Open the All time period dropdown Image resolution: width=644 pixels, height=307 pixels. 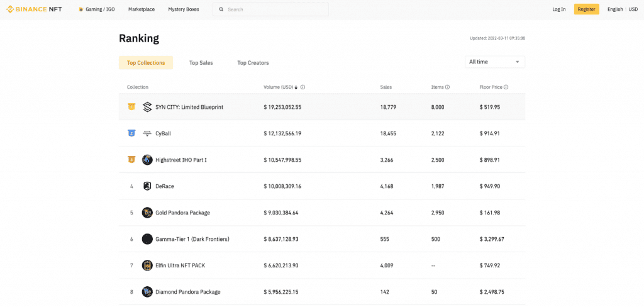[495, 62]
